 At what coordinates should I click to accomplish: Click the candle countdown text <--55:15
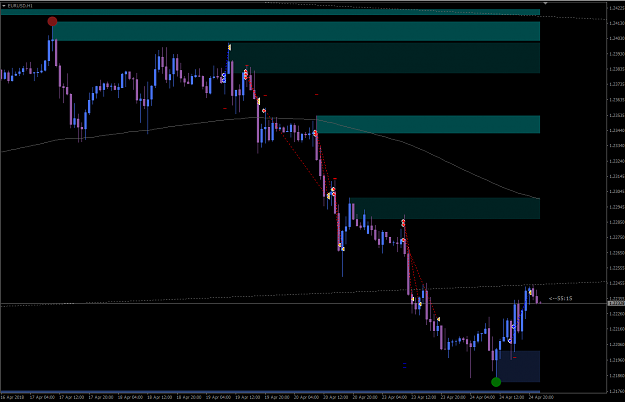(x=560, y=298)
